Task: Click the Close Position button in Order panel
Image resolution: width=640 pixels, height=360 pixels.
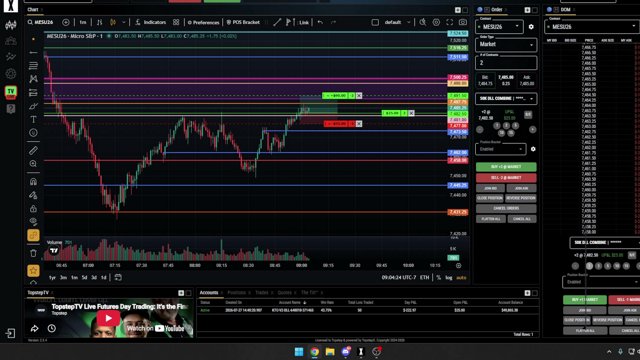Action: [490, 198]
